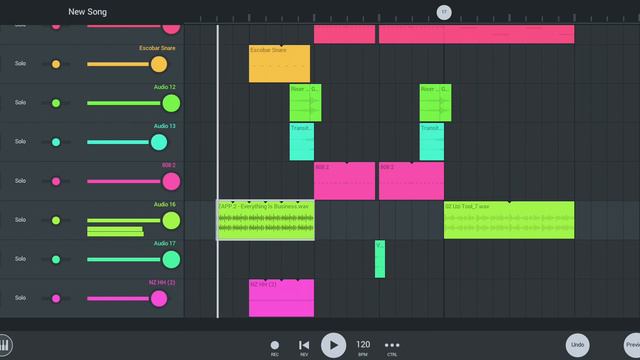Rewind to start with REV button
Image resolution: width=640 pixels, height=360 pixels.
pos(304,345)
